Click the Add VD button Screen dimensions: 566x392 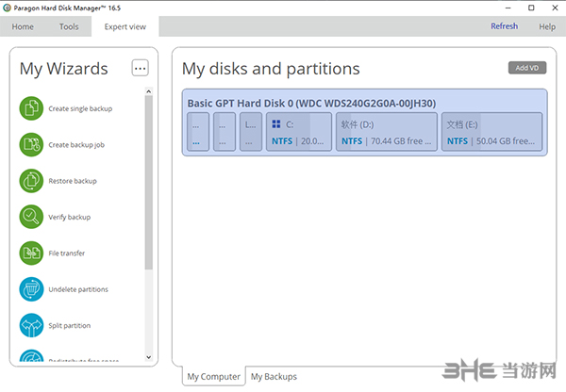pos(527,68)
